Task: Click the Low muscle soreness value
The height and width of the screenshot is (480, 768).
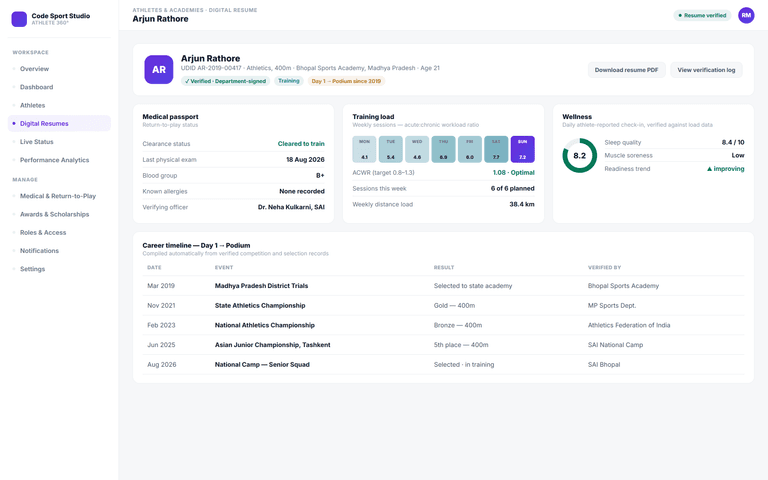Action: pyautogui.click(x=738, y=155)
